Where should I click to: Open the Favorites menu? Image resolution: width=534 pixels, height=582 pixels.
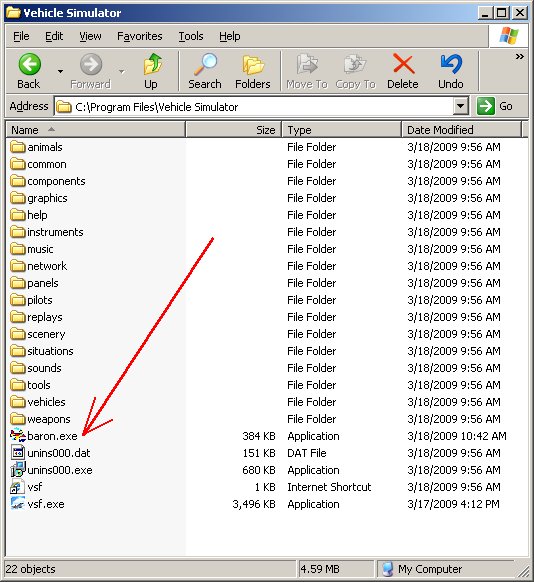(140, 36)
